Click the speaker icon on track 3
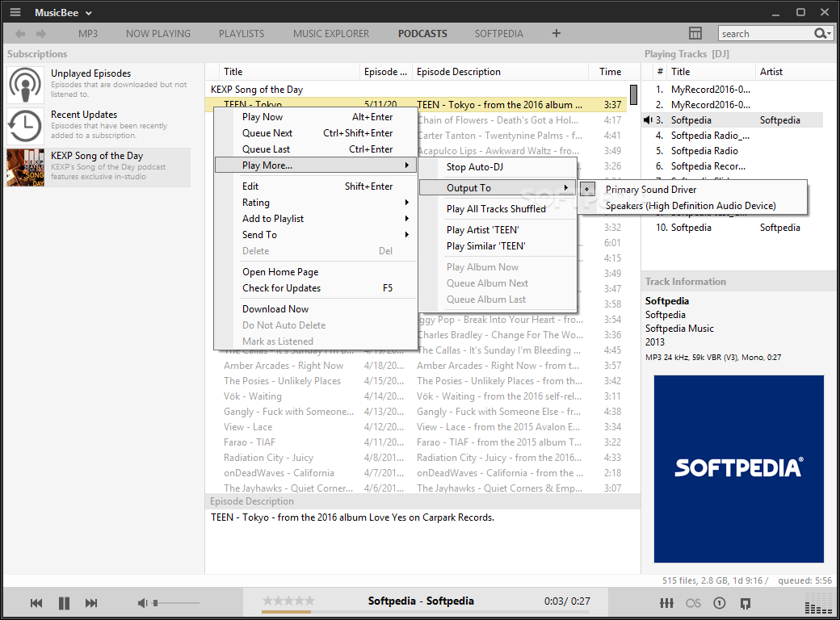Viewport: 840px width, 620px height. click(x=648, y=120)
